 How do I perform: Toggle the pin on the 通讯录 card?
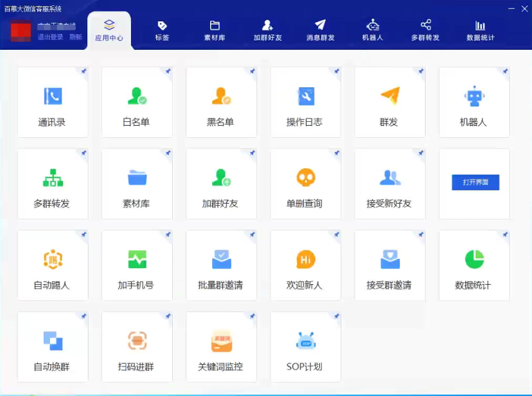click(x=84, y=71)
